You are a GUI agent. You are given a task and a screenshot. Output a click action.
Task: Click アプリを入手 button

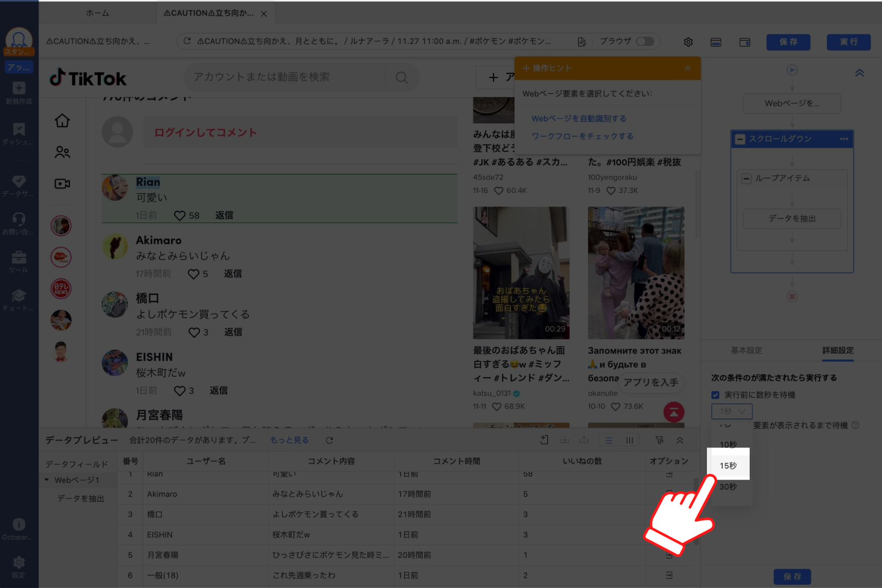(650, 382)
